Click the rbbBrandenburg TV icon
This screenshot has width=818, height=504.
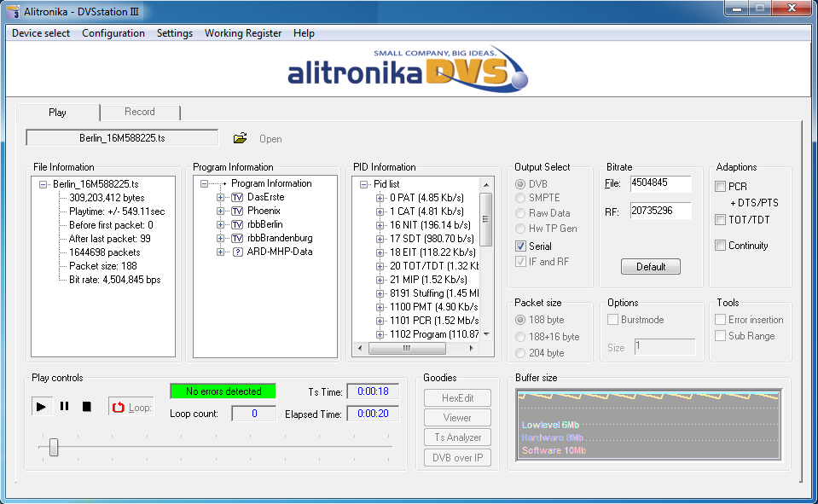[x=237, y=238]
